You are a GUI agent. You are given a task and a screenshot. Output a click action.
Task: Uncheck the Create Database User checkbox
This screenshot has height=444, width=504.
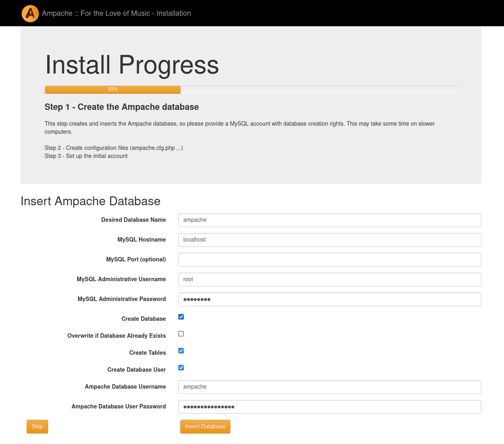pos(181,368)
